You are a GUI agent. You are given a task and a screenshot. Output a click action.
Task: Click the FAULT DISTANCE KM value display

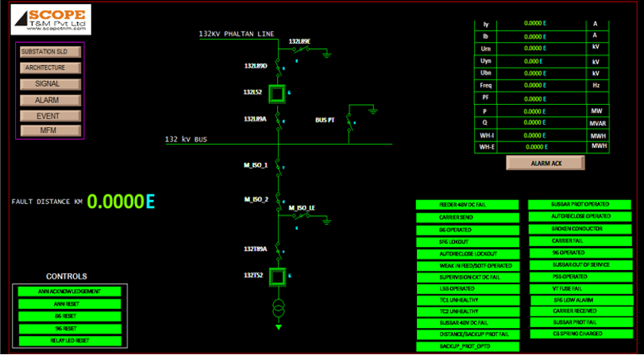tap(121, 202)
